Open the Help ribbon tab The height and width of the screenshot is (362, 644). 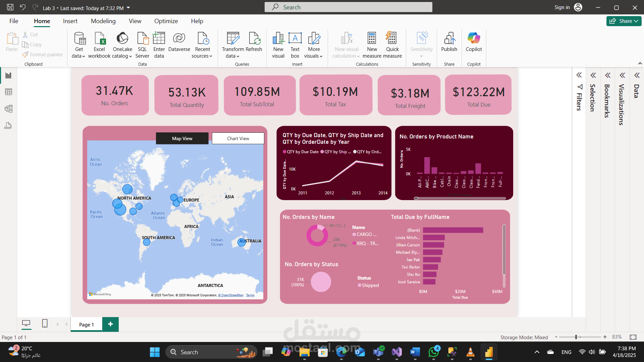[x=197, y=21]
